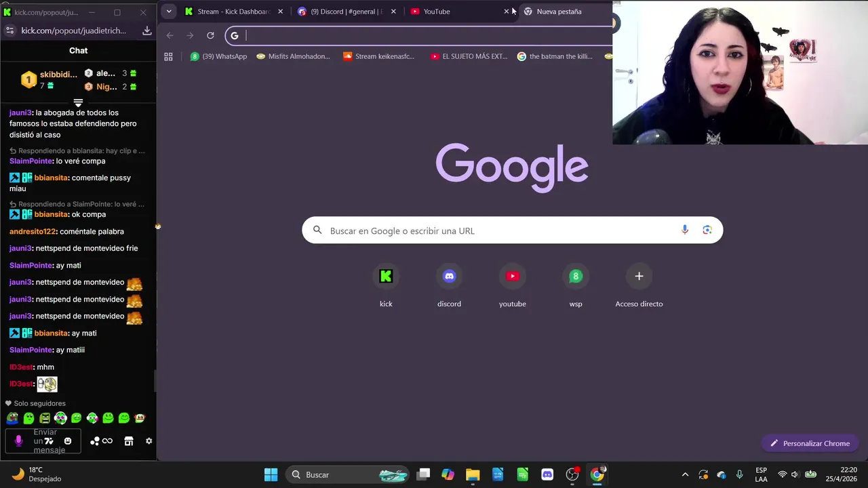
Task: Click the reply preview 'Respondiendo a SlaimPointe'
Action: click(77, 204)
